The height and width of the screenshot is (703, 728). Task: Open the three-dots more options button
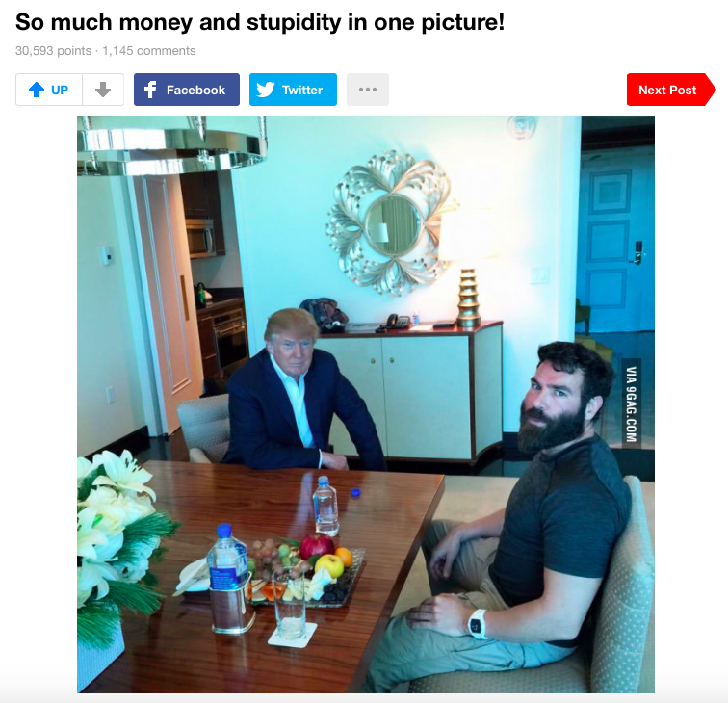tap(368, 90)
